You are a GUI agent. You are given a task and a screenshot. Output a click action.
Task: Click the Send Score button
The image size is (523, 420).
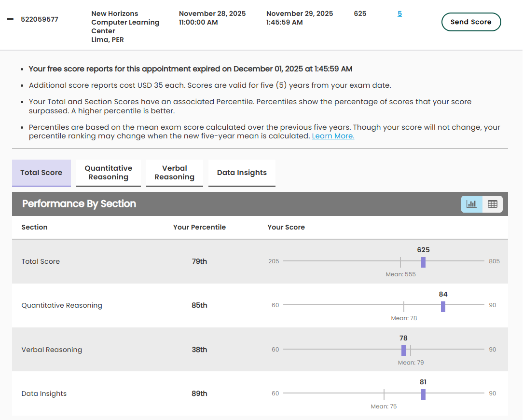471,22
